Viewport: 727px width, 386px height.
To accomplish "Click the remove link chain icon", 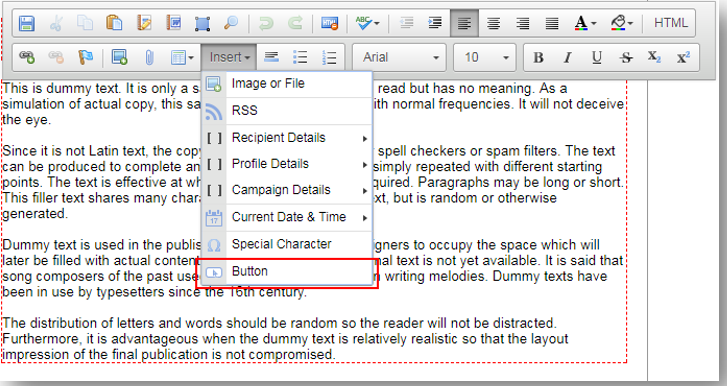I will (56, 57).
